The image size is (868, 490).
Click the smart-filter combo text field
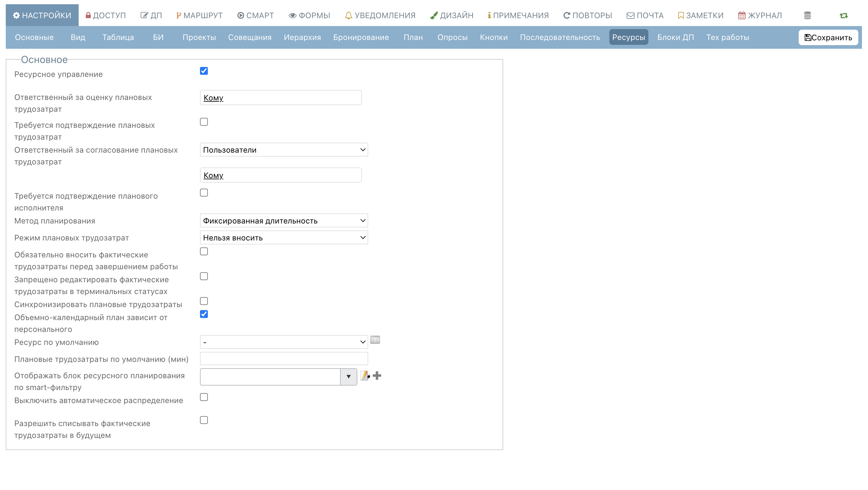tap(270, 377)
